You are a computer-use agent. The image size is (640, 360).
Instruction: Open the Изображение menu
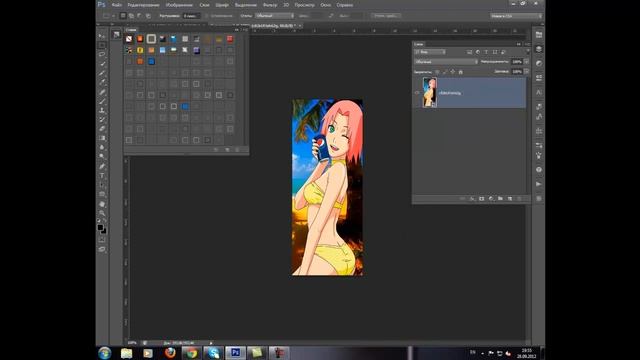(x=179, y=5)
